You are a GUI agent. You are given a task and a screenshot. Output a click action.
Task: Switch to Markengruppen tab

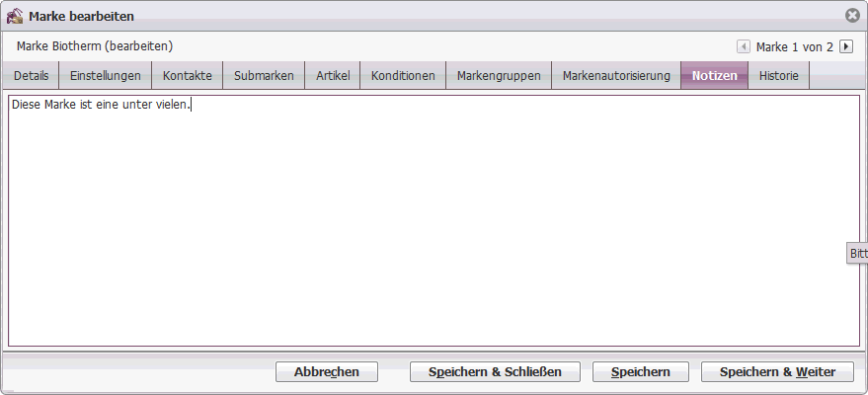[499, 76]
